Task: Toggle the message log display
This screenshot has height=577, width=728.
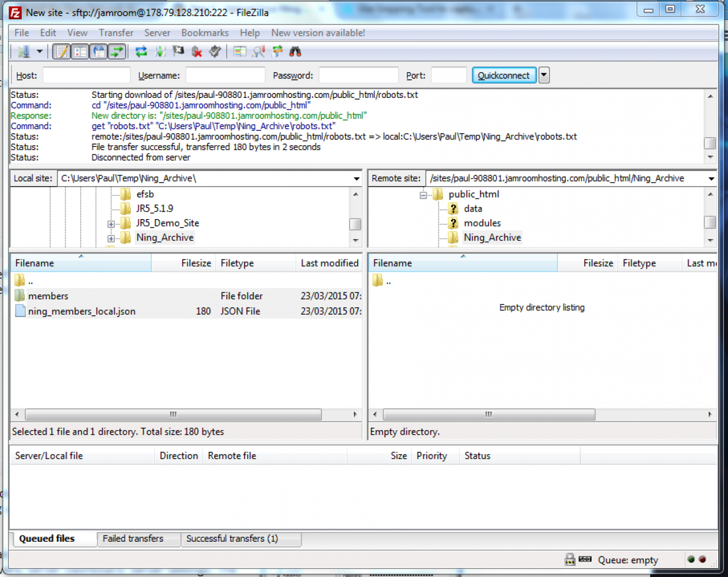Action: (x=61, y=52)
